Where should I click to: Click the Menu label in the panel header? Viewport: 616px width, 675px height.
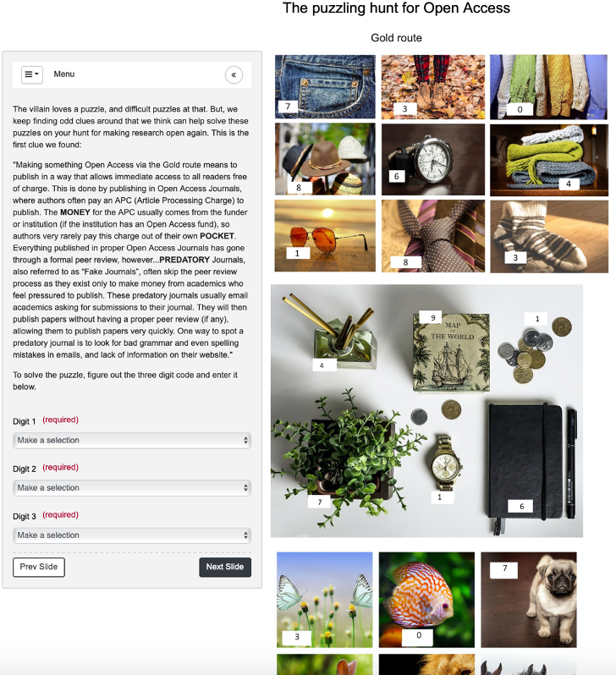pyautogui.click(x=63, y=74)
